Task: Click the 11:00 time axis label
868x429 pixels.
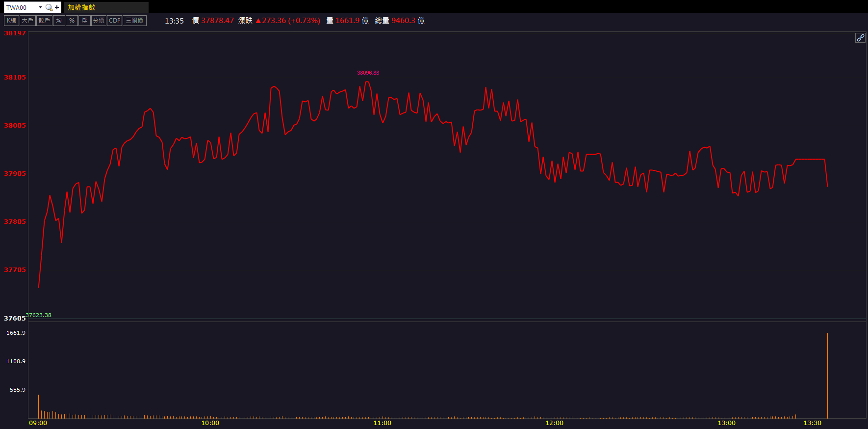Action: [382, 423]
